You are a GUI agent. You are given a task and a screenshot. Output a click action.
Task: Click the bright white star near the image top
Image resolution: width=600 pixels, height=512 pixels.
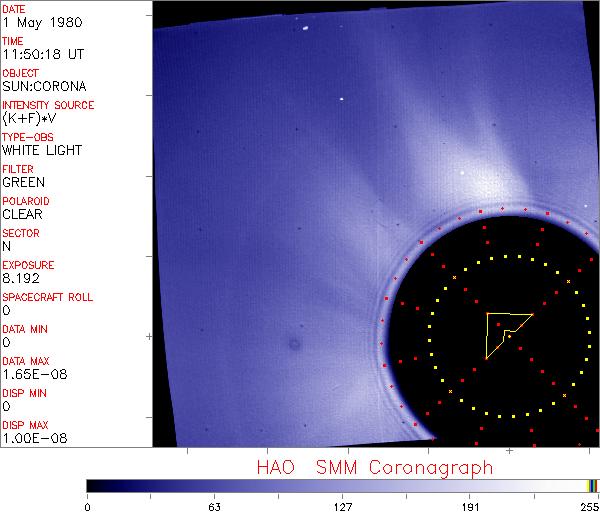[x=303, y=27]
